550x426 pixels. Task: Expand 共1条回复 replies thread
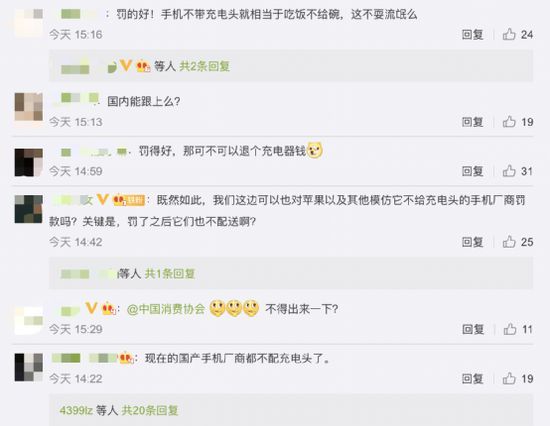170,273
